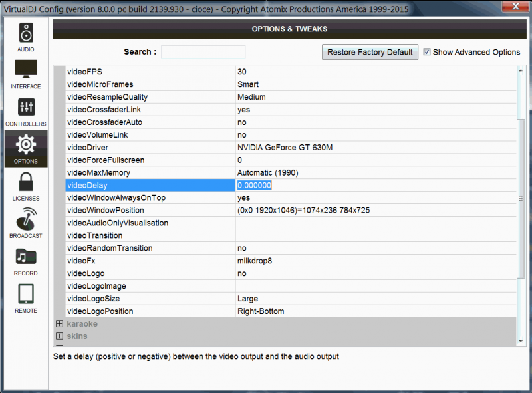Select the videoTransition option name
532x393 pixels.
coord(94,235)
